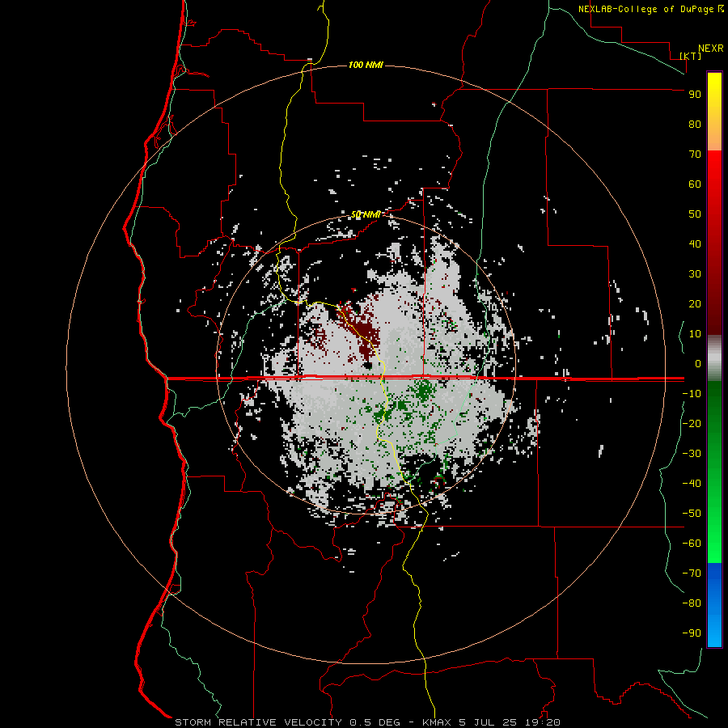Click the 10 value on the velocity scale
Screen dimensions: 728x728
tap(695, 334)
